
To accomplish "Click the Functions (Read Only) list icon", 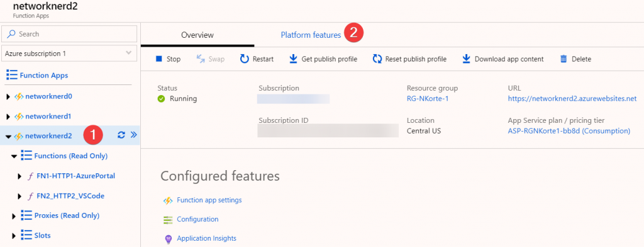I will click(x=26, y=156).
